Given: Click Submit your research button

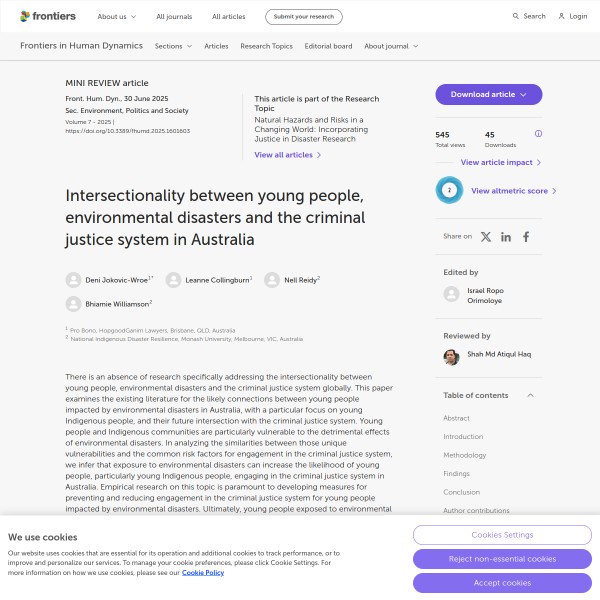Looking at the screenshot, I should 304,17.
